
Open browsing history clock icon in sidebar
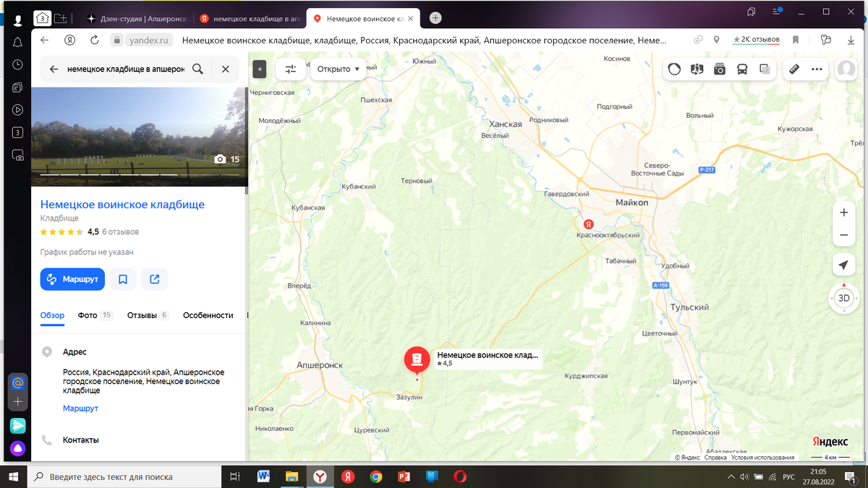coord(17,65)
